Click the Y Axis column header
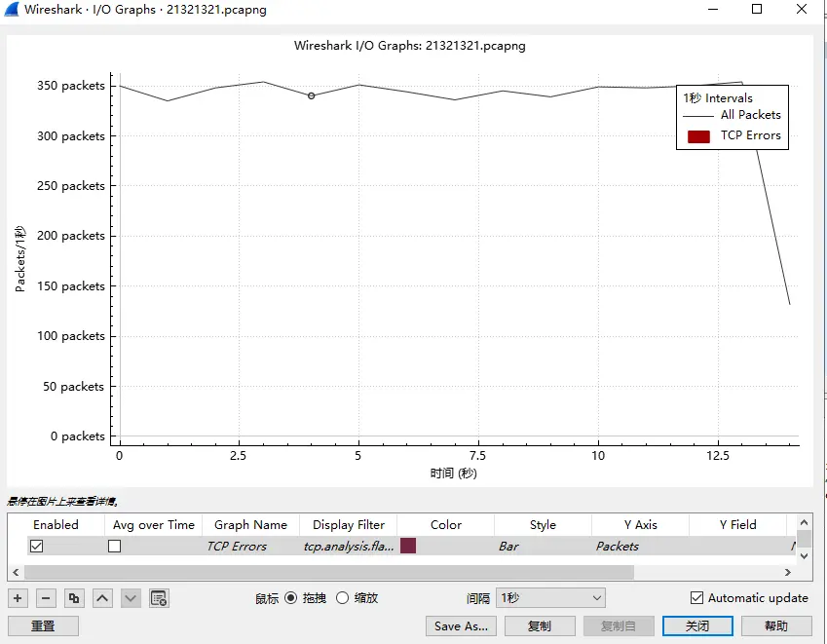827x644 pixels. pos(640,525)
